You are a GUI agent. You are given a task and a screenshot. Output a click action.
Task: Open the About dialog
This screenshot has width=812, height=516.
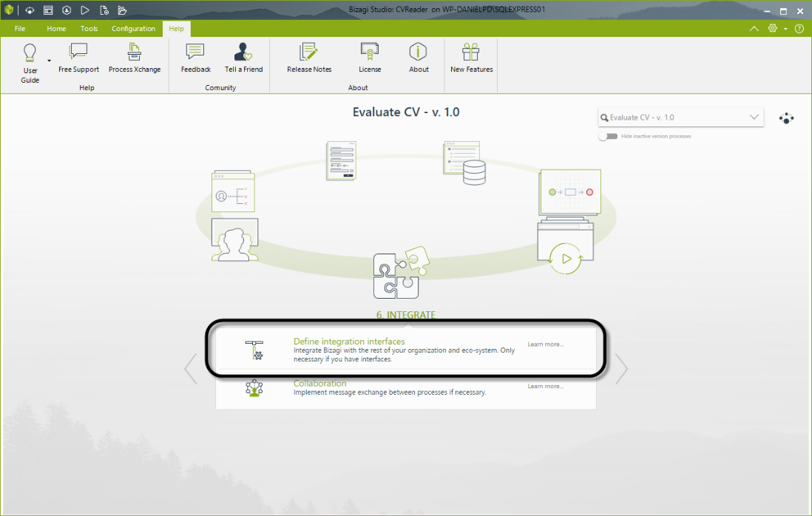(x=419, y=58)
